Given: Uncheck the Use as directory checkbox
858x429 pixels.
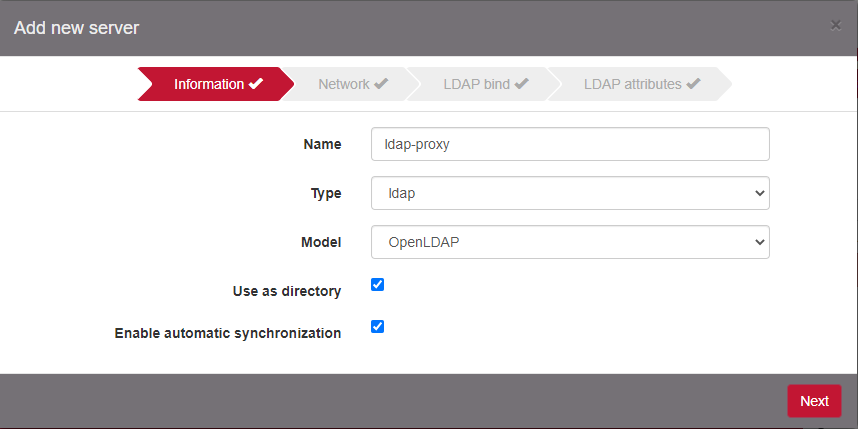Looking at the screenshot, I should 377,285.
